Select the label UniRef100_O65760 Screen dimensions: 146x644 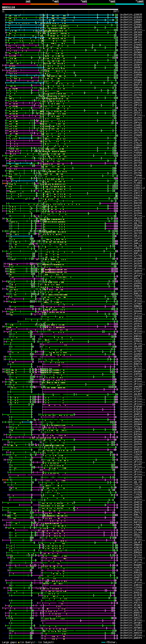[x=131, y=77]
